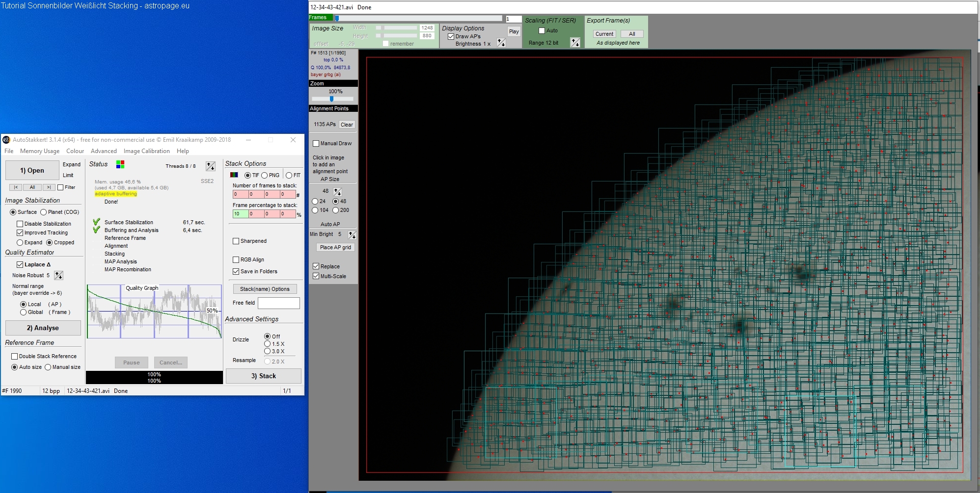The width and height of the screenshot is (980, 493).
Task: Open the Help menu
Action: (183, 151)
